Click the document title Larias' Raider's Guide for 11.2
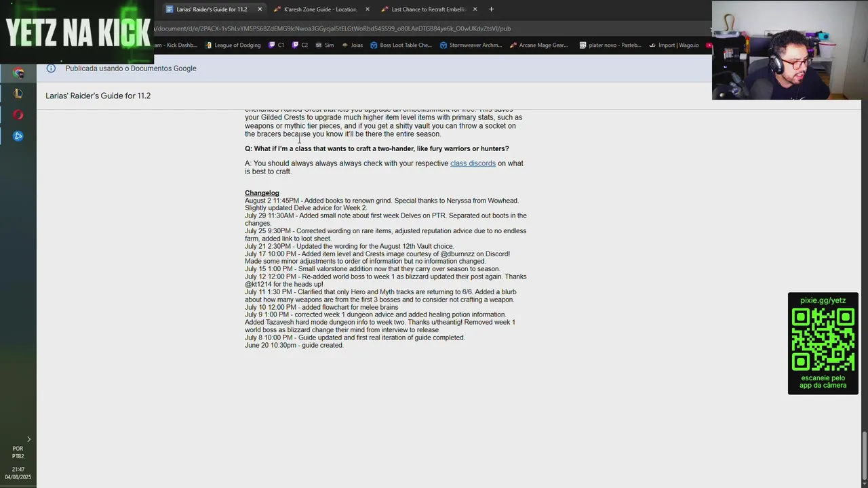The width and height of the screenshot is (868, 488). point(98,96)
